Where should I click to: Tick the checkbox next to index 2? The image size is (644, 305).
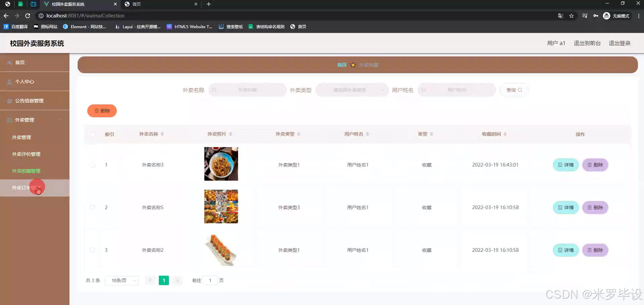click(x=92, y=207)
